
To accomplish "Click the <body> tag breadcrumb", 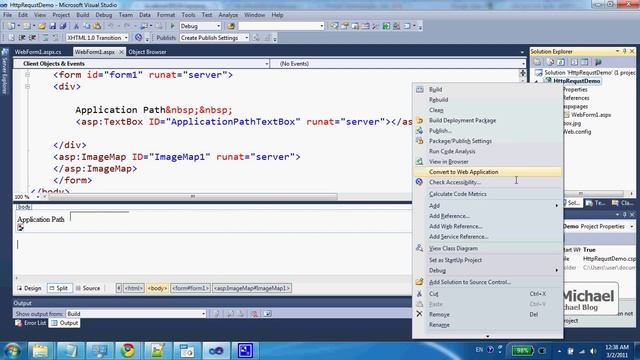I will coord(157,288).
